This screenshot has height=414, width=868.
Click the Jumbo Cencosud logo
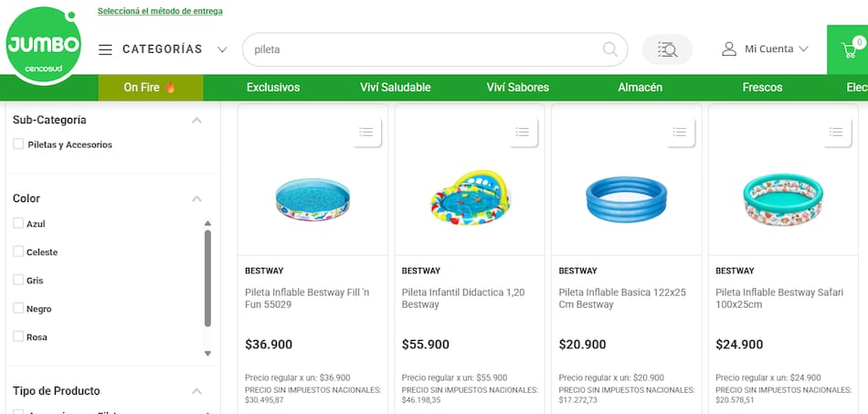(x=43, y=45)
